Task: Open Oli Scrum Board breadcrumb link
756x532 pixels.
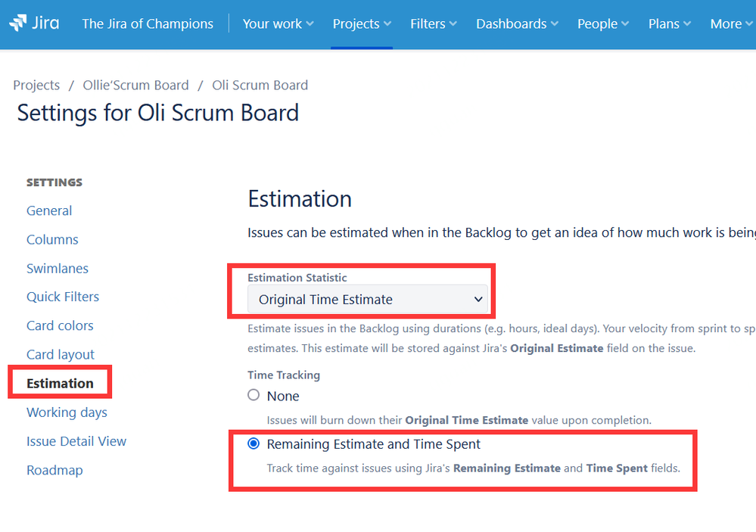Action: pos(260,85)
